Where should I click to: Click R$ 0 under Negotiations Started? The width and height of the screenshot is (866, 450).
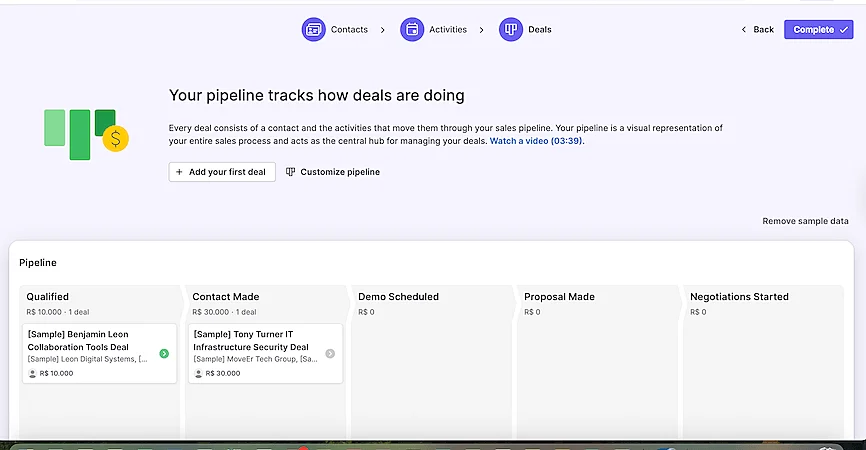698,312
